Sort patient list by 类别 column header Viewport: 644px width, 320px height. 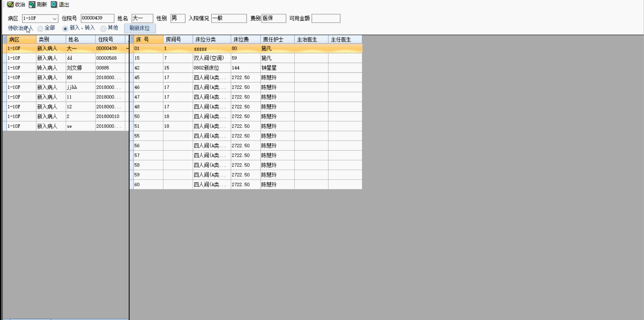pos(51,40)
